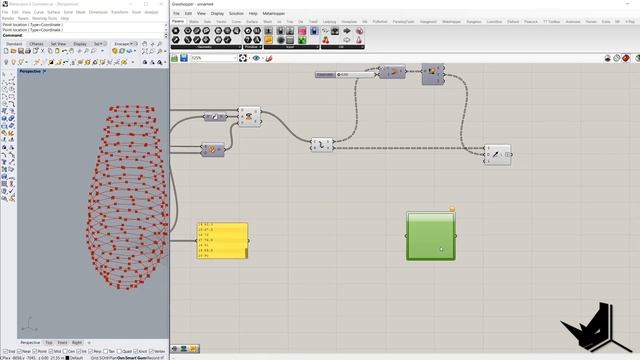Open the Set View toolbar tab
This screenshot has height=360, width=640.
(58, 44)
